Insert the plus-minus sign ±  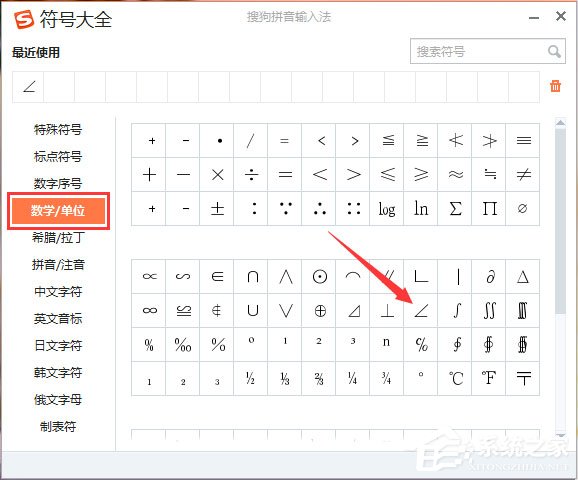[217, 208]
